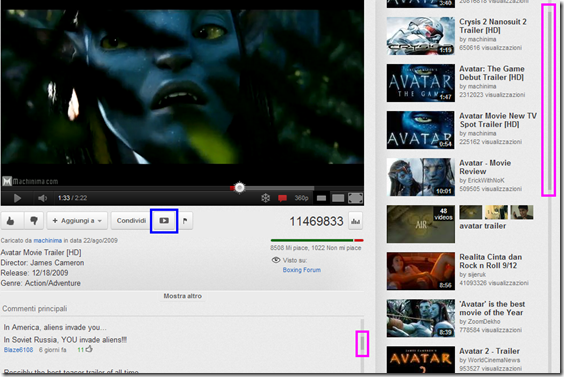Open Avatar 2 - Trailer thumbnail
The height and width of the screenshot is (377, 564).
(420, 360)
